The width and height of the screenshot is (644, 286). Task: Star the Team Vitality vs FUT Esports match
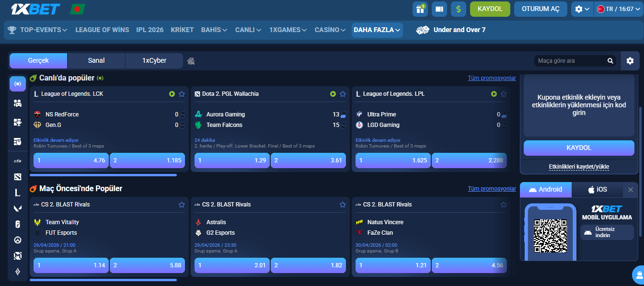point(182,205)
